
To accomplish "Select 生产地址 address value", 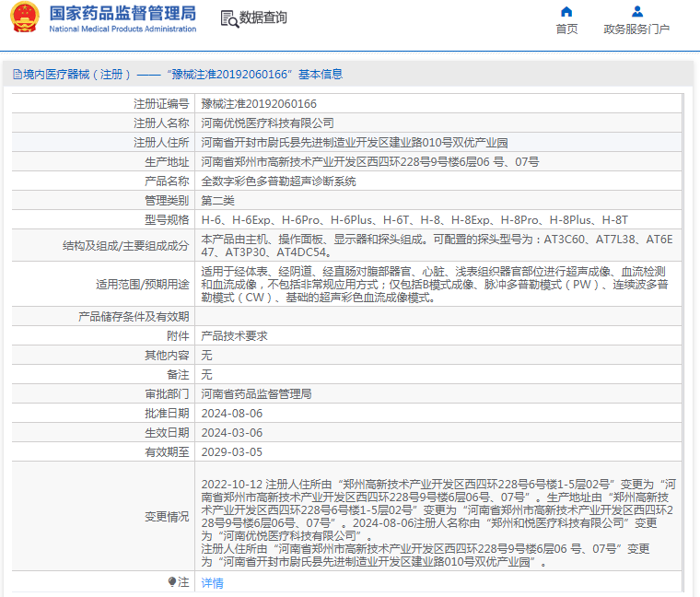I will [370, 161].
